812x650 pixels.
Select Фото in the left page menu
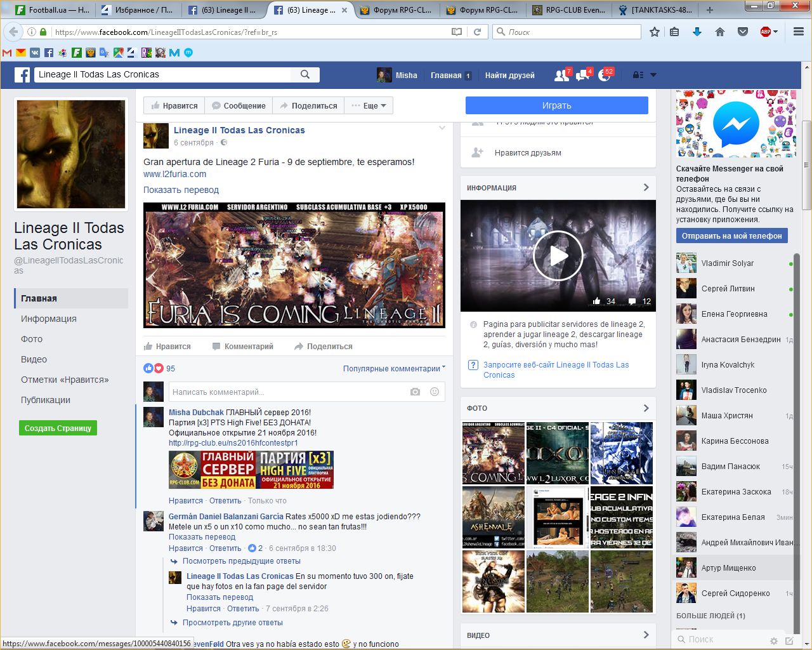[32, 339]
